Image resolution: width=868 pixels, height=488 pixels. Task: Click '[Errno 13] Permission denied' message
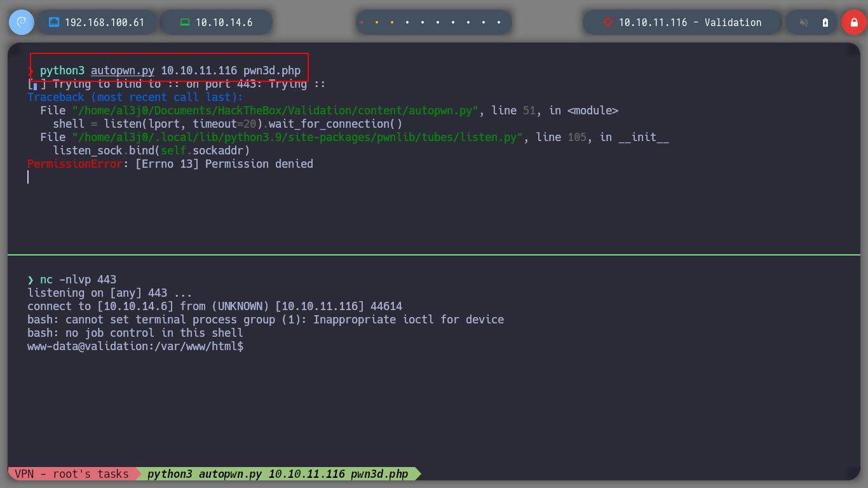point(224,164)
